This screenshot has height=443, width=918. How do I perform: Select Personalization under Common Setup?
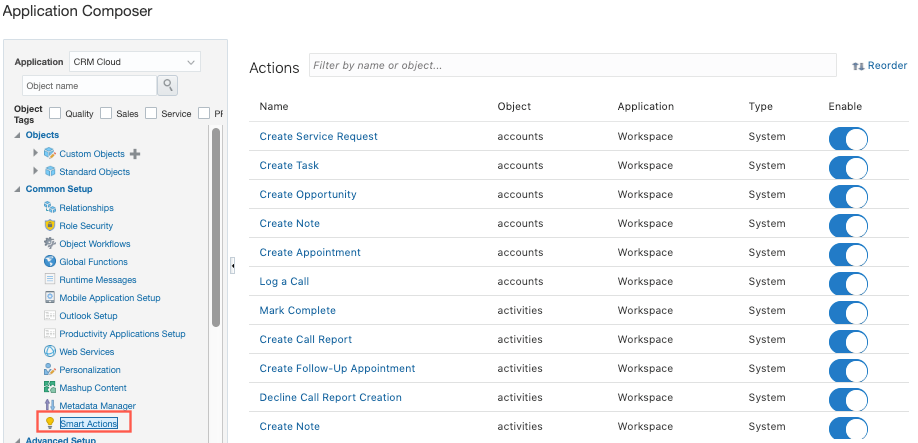[x=90, y=370]
